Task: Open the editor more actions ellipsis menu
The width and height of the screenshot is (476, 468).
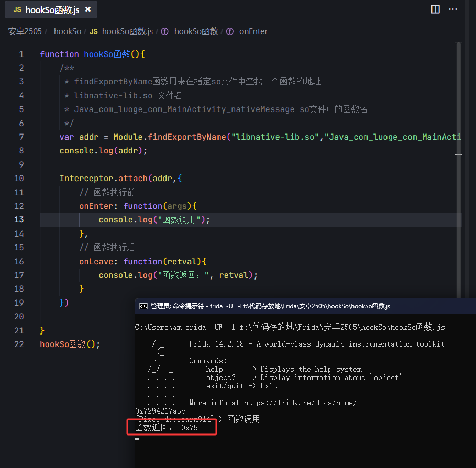Action: pos(453,9)
